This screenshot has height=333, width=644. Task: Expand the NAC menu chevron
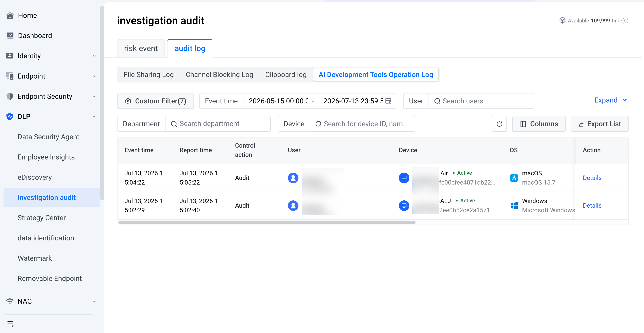(x=94, y=301)
